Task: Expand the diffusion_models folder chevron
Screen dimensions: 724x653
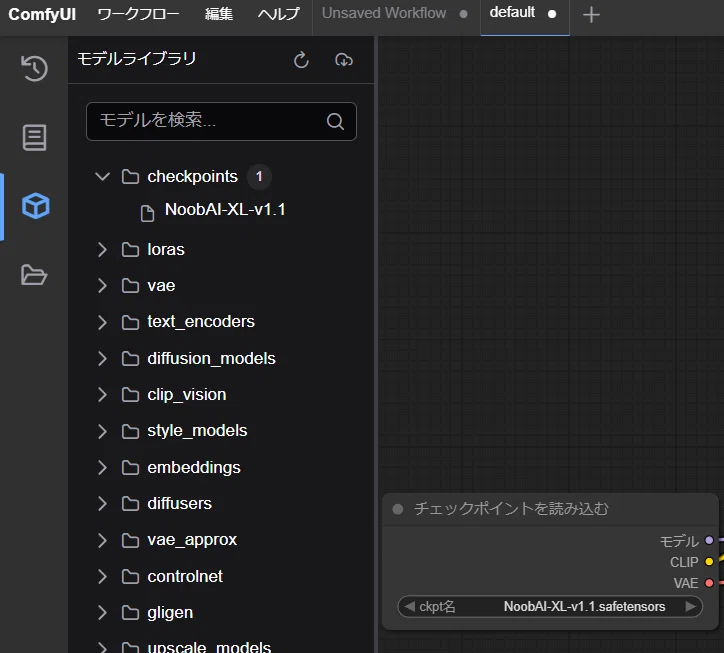Action: click(103, 358)
